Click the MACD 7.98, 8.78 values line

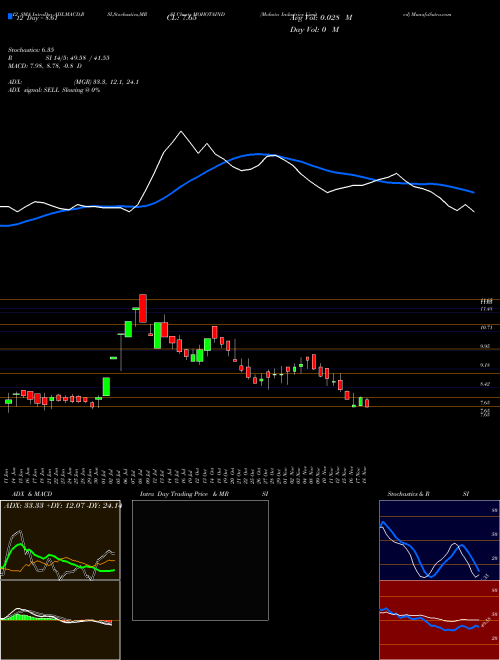[x=45, y=66]
